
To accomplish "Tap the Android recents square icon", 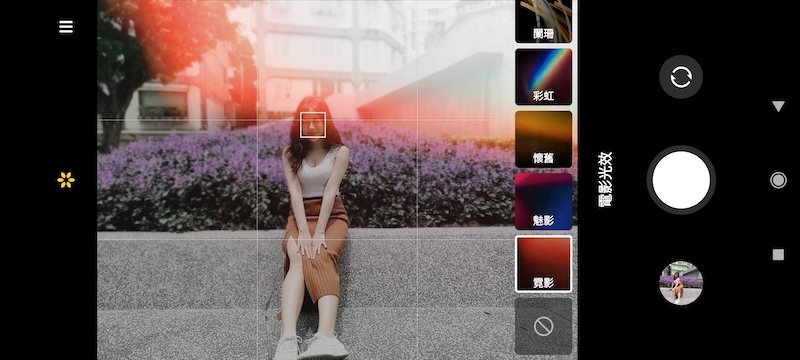I will [x=778, y=254].
